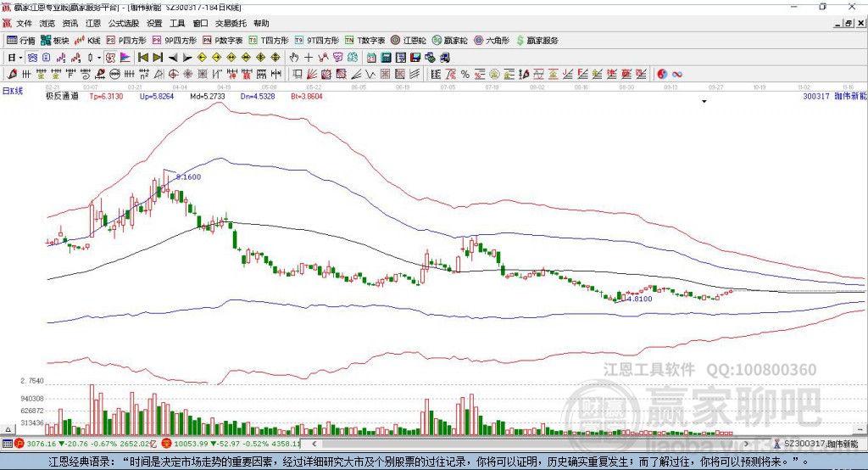Open the 赢家轮 wheel tool
This screenshot has width=868, height=470.
(449, 41)
